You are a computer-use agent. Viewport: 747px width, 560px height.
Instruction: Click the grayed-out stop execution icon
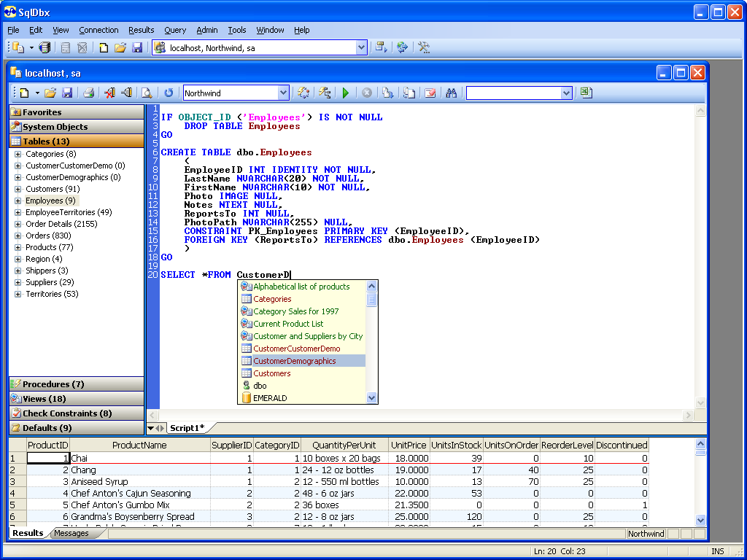(366, 93)
